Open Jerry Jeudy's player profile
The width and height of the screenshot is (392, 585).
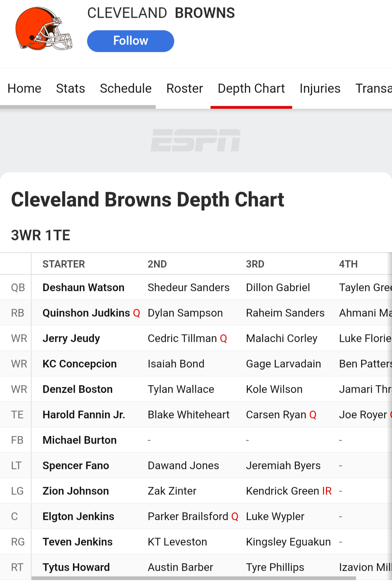[x=71, y=338]
